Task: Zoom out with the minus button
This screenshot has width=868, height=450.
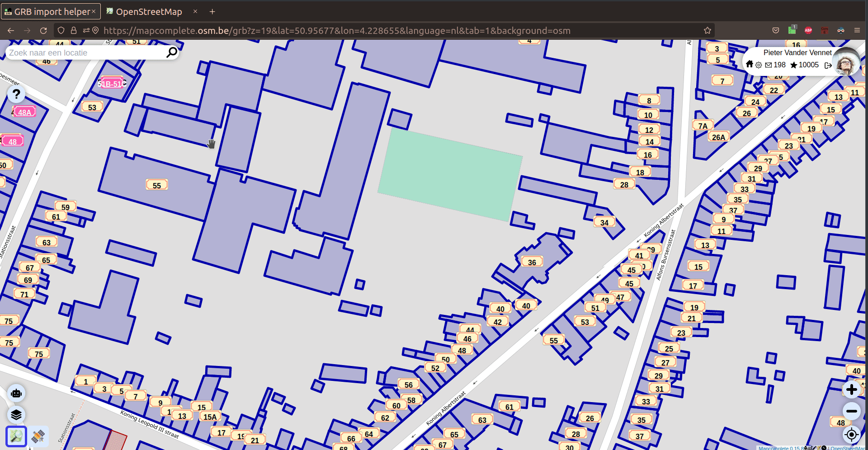Action: [x=851, y=411]
